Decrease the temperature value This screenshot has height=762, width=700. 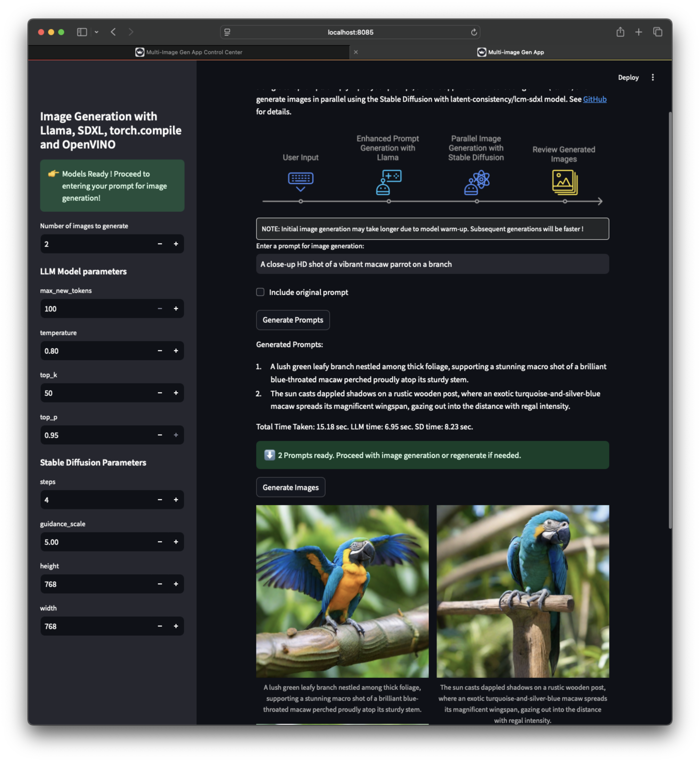[x=160, y=351]
